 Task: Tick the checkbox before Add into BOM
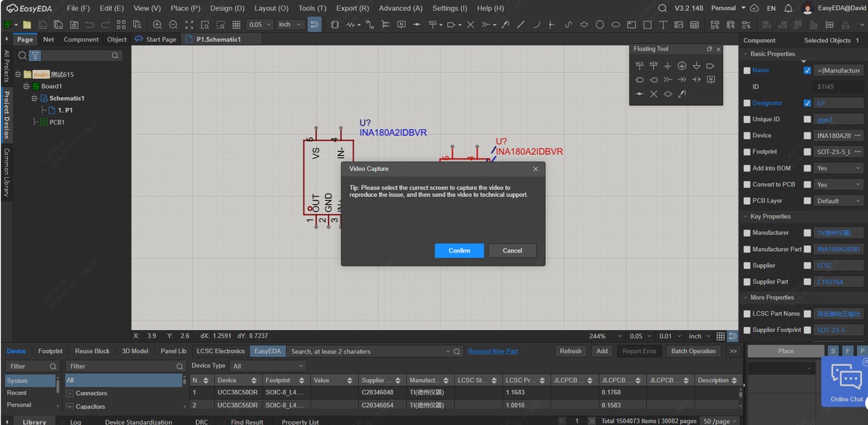[747, 168]
